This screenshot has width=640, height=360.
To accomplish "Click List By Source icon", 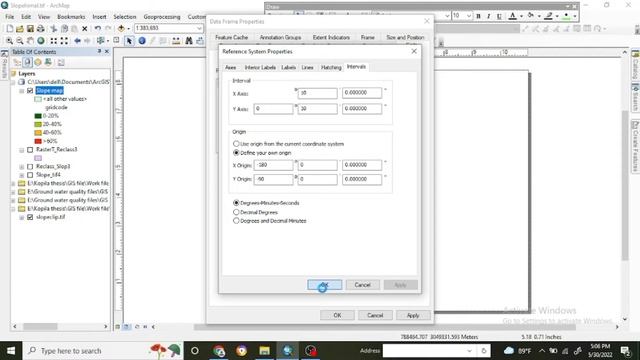I will 27,62.
